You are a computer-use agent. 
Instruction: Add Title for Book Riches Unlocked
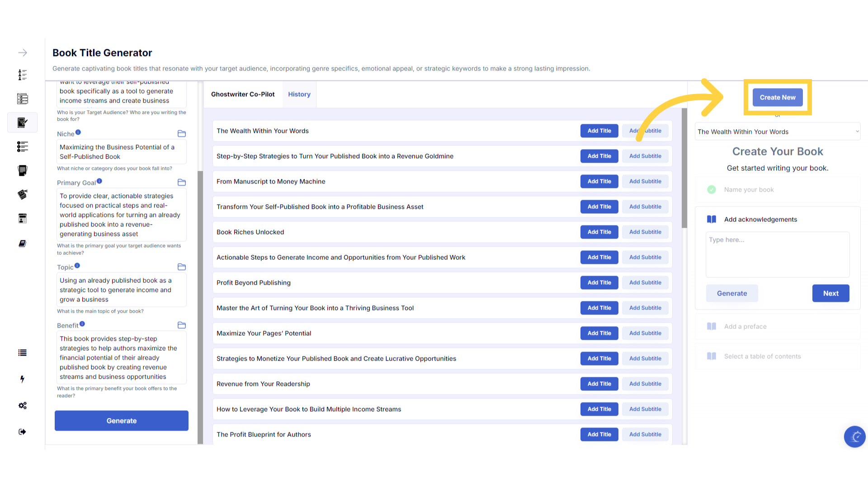click(599, 232)
